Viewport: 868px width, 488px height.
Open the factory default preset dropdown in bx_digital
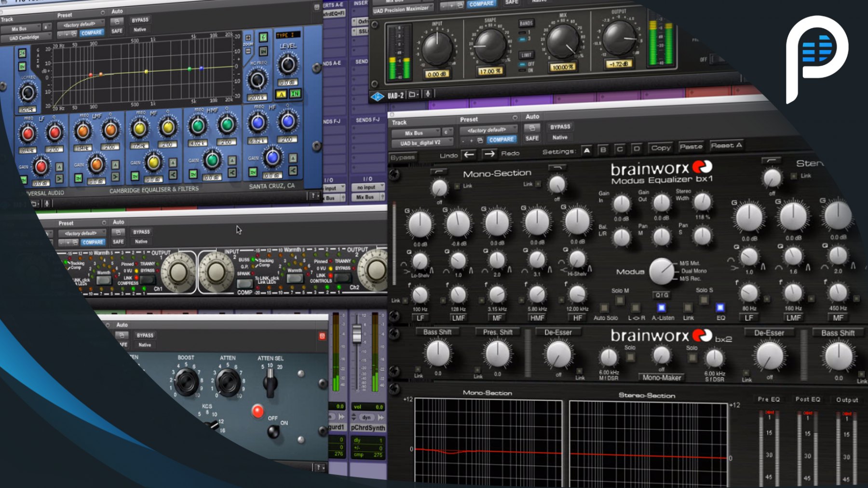(488, 130)
